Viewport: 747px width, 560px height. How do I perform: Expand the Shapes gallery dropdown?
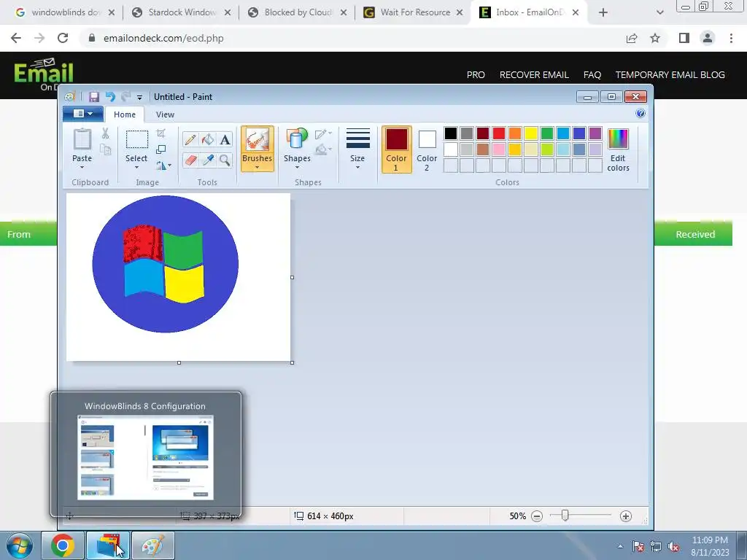(x=297, y=168)
